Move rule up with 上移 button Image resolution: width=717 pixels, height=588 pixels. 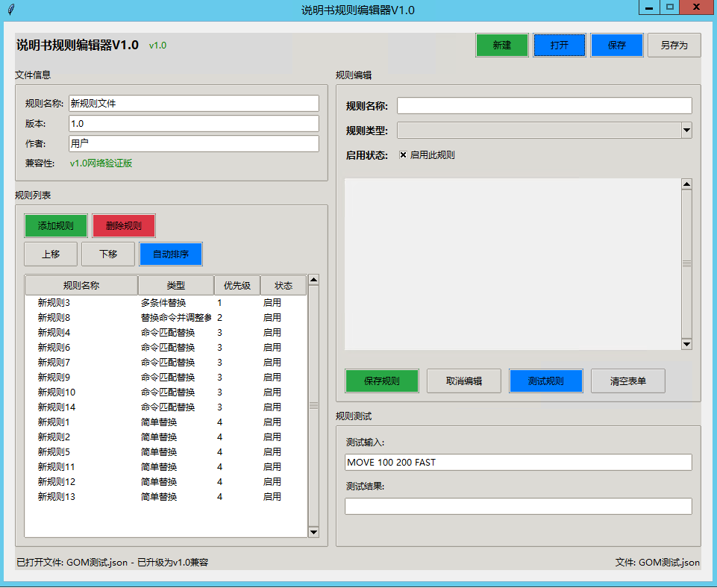point(51,254)
